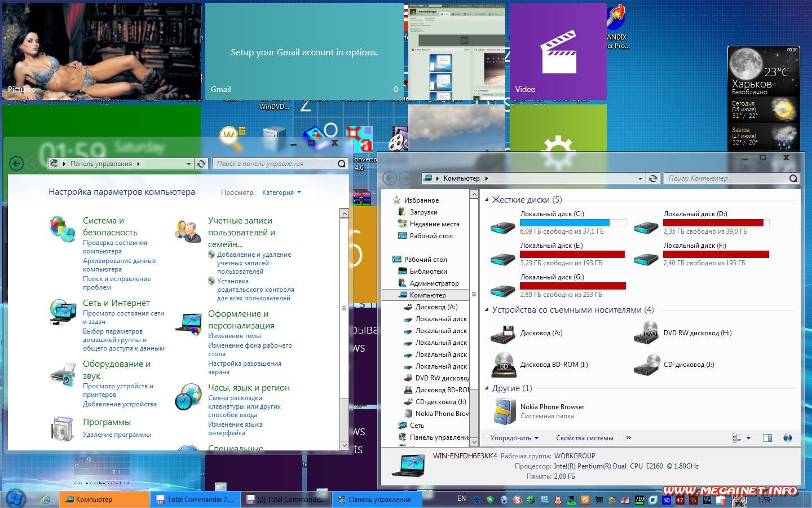Click Local Disk (C:) usage bar

coord(573,223)
